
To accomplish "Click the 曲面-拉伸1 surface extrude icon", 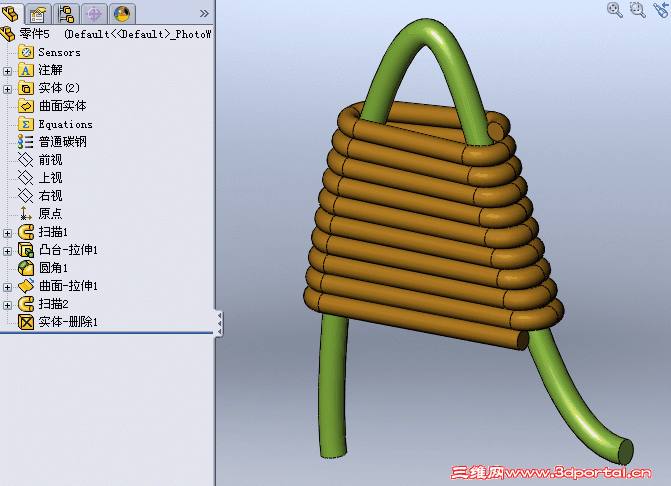I will [x=26, y=286].
